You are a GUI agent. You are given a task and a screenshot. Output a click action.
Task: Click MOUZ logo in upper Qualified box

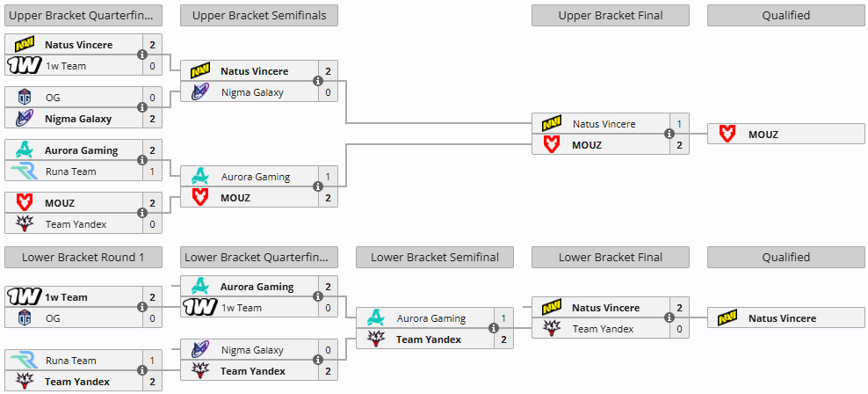pos(727,135)
